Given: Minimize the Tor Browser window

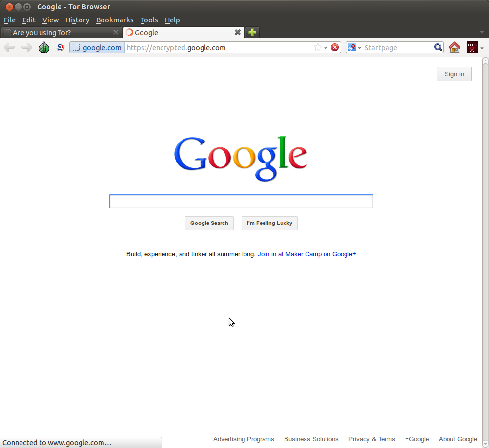Looking at the screenshot, I should [x=18, y=6].
